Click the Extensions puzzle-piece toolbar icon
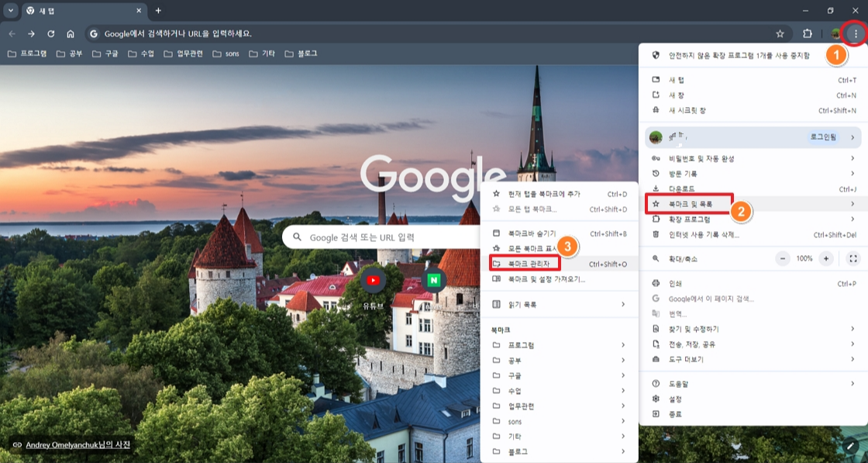Screen dimensions: 868x463 (807, 34)
